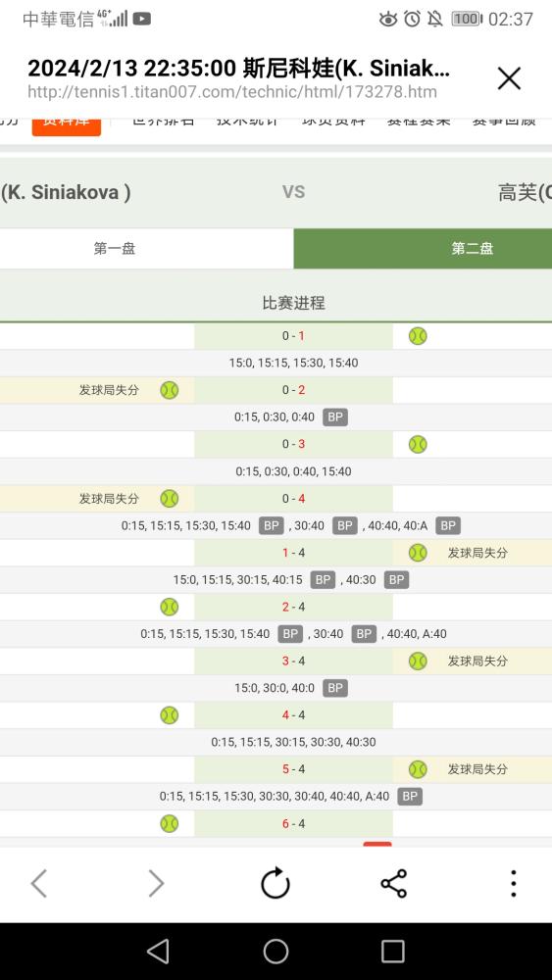Tap the page URL tennis1.titan007.com
This screenshot has height=980, width=552.
[x=232, y=92]
